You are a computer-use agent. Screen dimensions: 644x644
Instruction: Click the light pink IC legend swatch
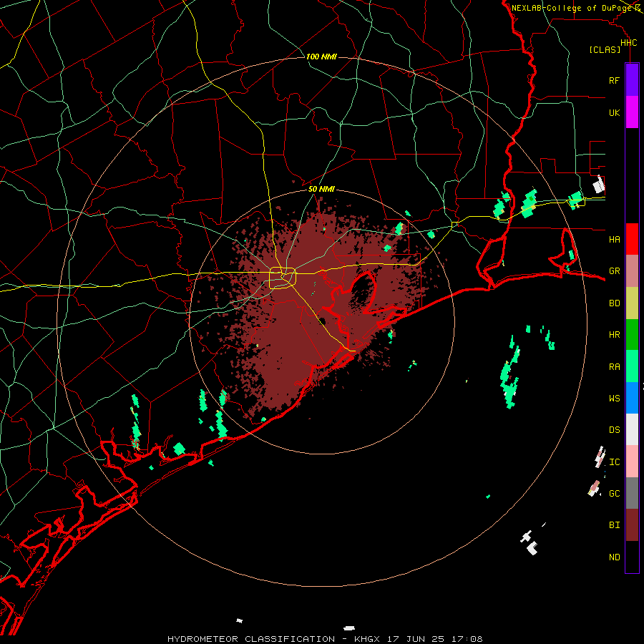632,462
